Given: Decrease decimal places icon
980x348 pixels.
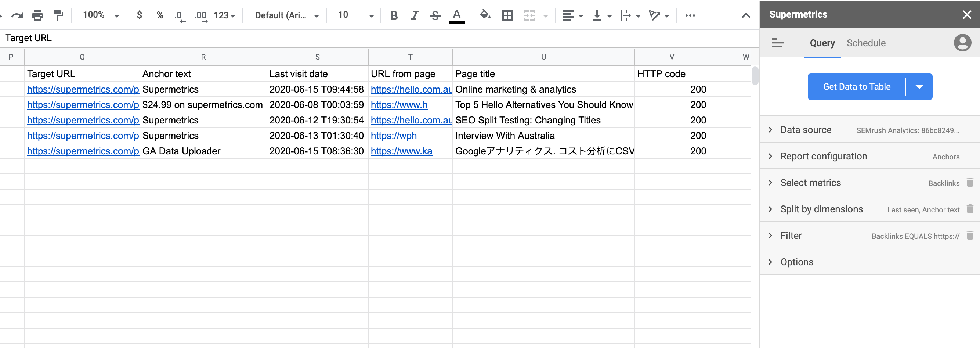Looking at the screenshot, I should (180, 16).
